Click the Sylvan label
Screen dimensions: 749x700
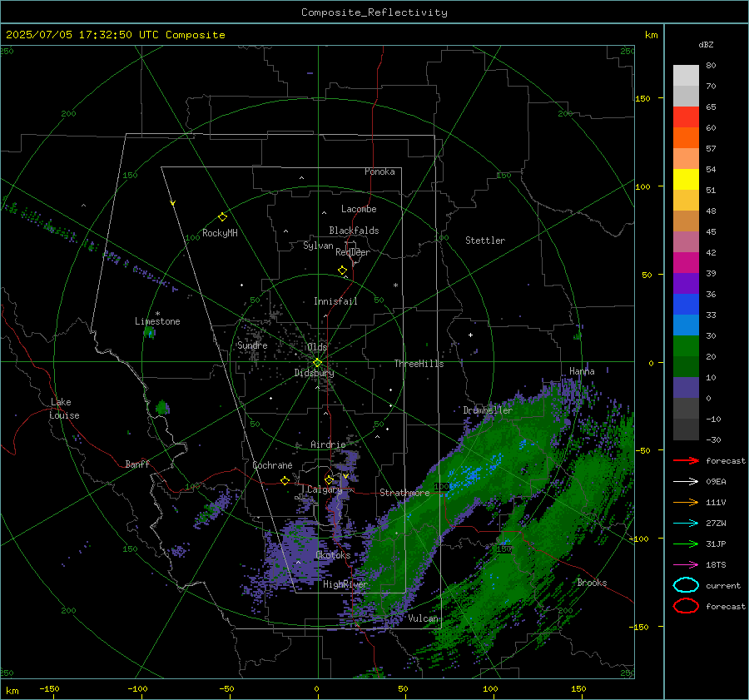tap(318, 246)
